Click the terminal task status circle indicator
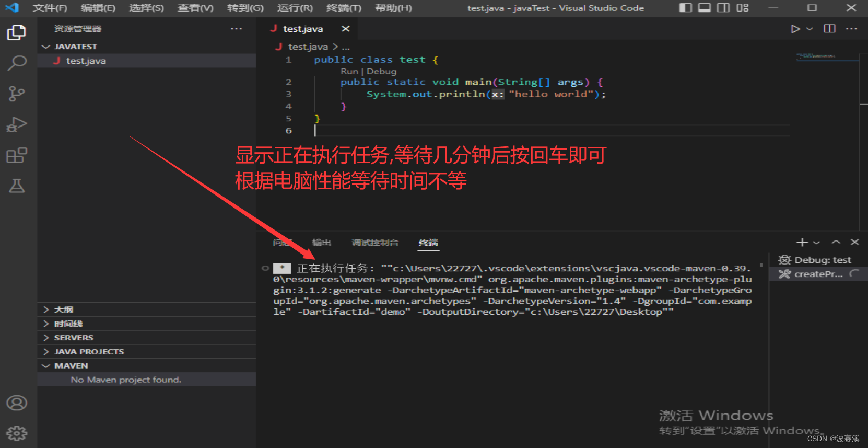The image size is (868, 448). coord(265,268)
